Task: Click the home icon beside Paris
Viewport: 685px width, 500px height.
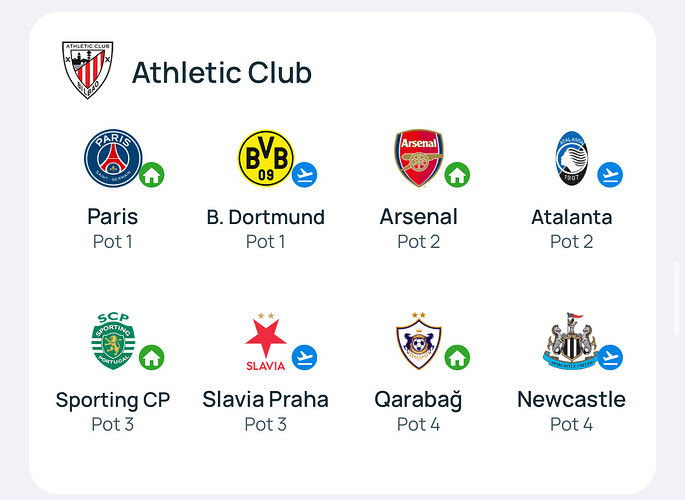Action: point(152,175)
